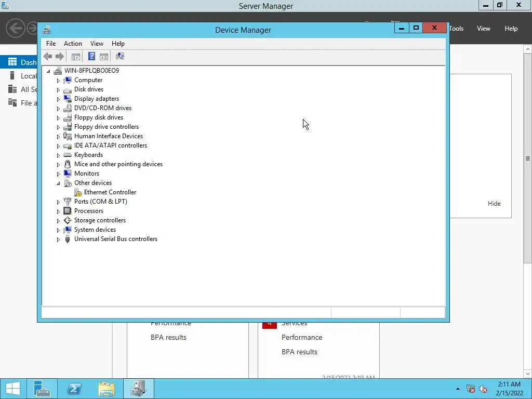532x399 pixels.
Task: Collapse the WIN-8FPLQBO0EO9 root node
Action: point(48,71)
